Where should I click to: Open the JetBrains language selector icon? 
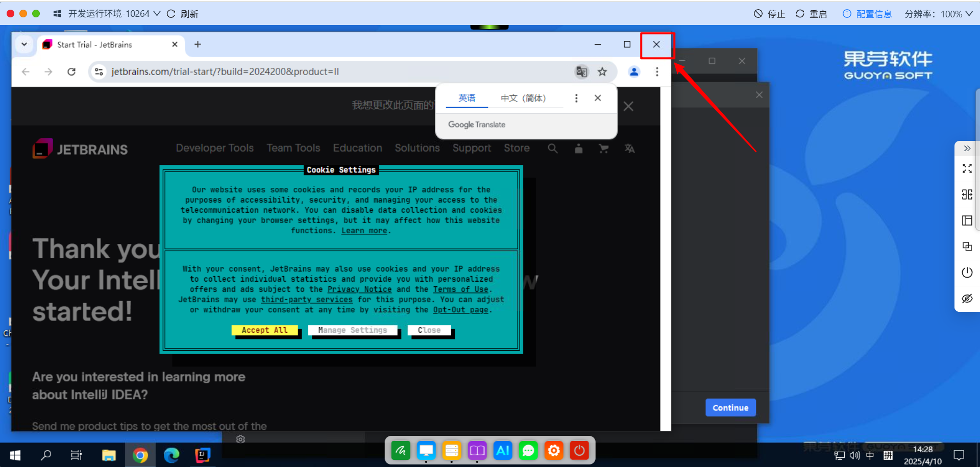[630, 149]
